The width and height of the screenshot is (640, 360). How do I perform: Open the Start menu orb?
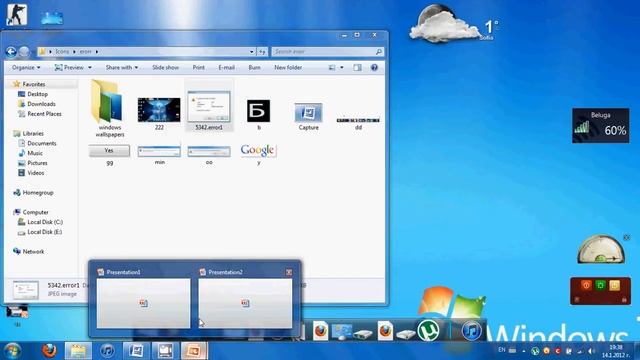tap(12, 351)
